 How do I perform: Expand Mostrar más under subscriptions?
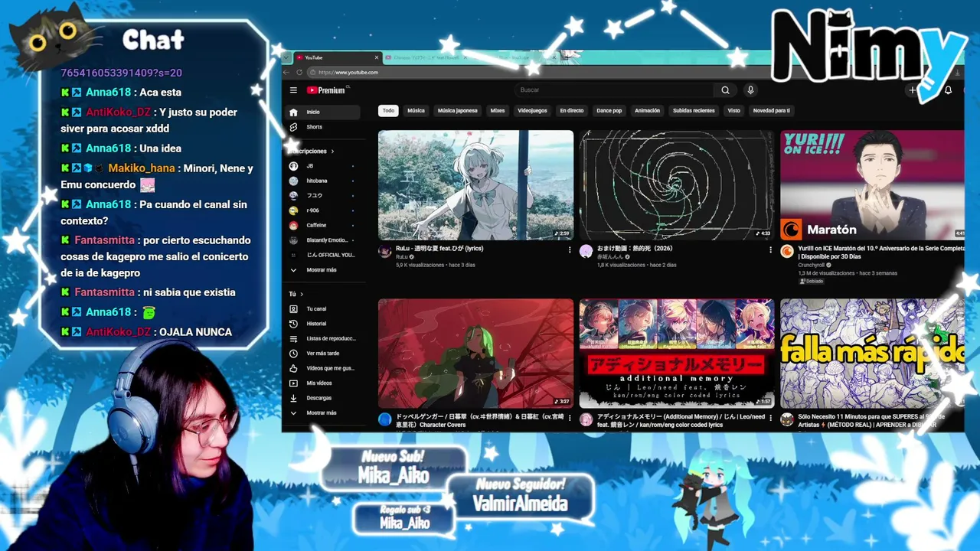323,270
